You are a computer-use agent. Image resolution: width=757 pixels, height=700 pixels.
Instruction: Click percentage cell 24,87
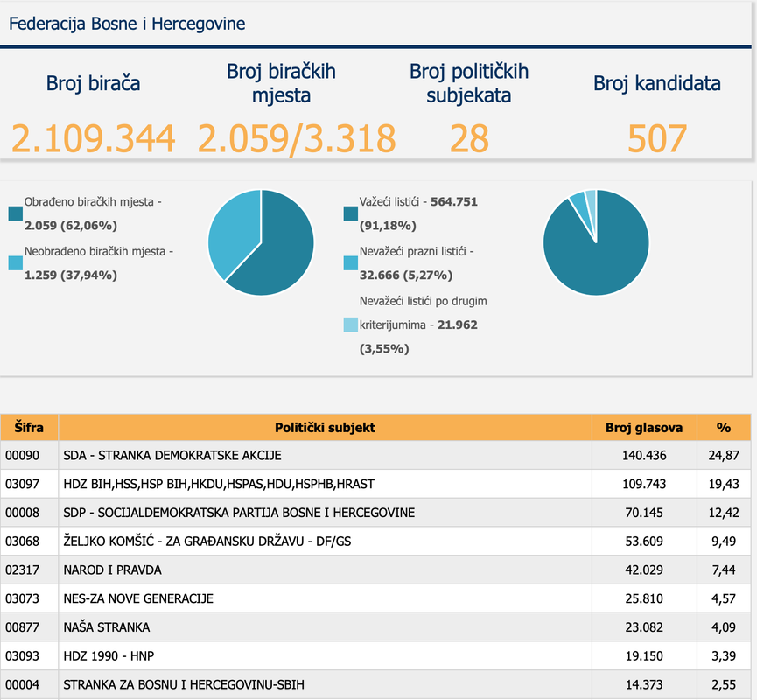[724, 455]
